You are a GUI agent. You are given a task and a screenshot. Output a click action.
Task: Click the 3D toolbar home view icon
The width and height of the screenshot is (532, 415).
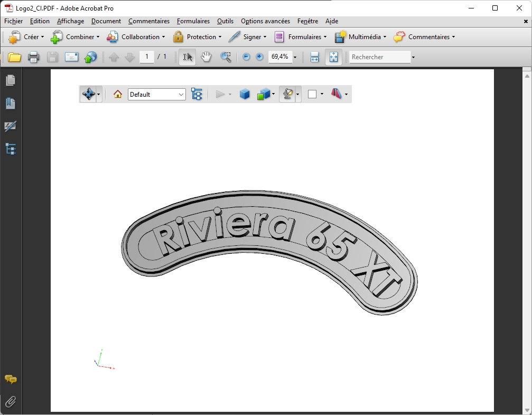click(118, 94)
